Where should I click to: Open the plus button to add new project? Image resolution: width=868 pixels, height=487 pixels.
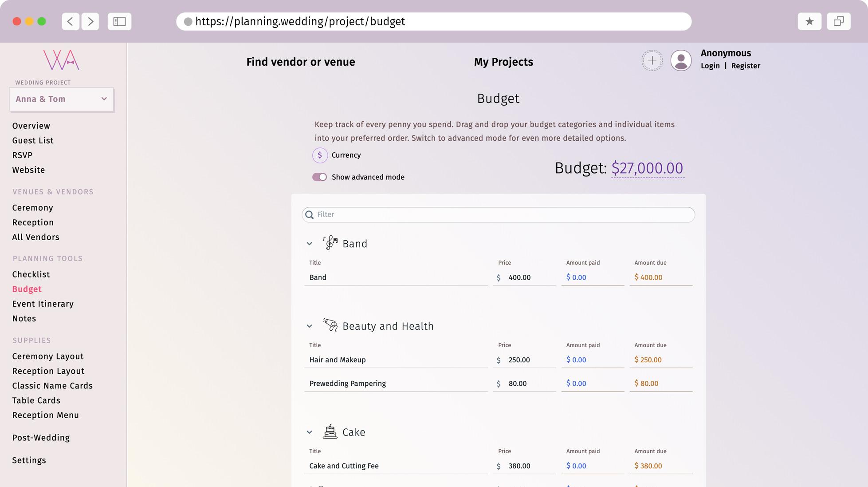tap(652, 60)
